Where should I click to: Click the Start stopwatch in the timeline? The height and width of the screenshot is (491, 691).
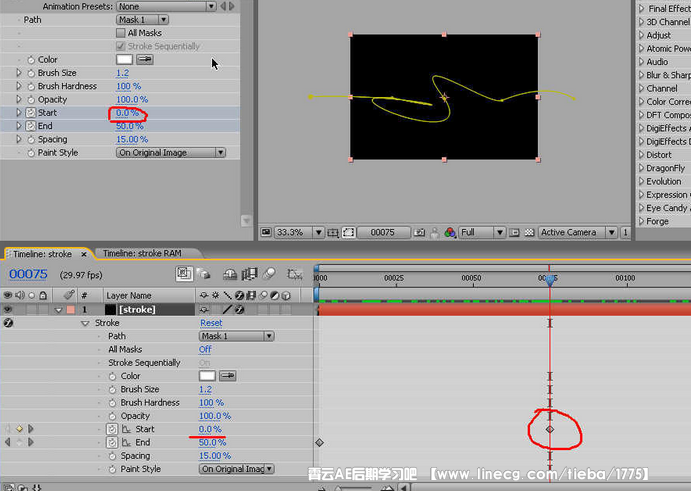coord(112,429)
